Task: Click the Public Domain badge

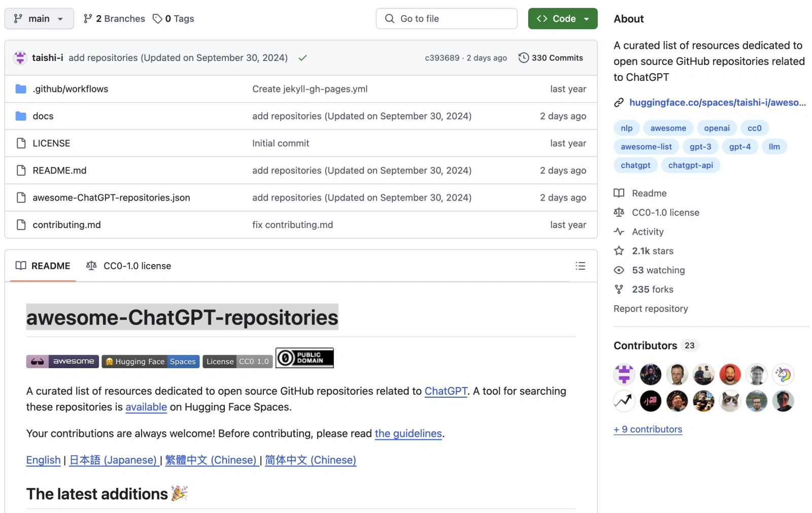Action: tap(304, 358)
